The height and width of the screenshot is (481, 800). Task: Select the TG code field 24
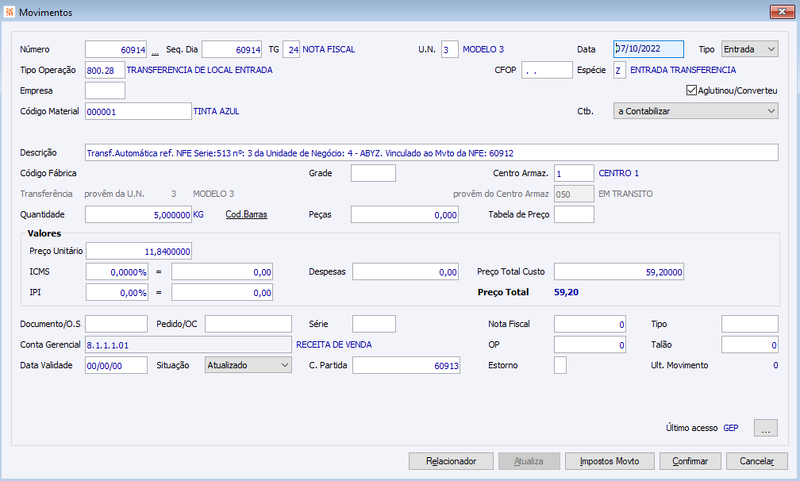291,49
